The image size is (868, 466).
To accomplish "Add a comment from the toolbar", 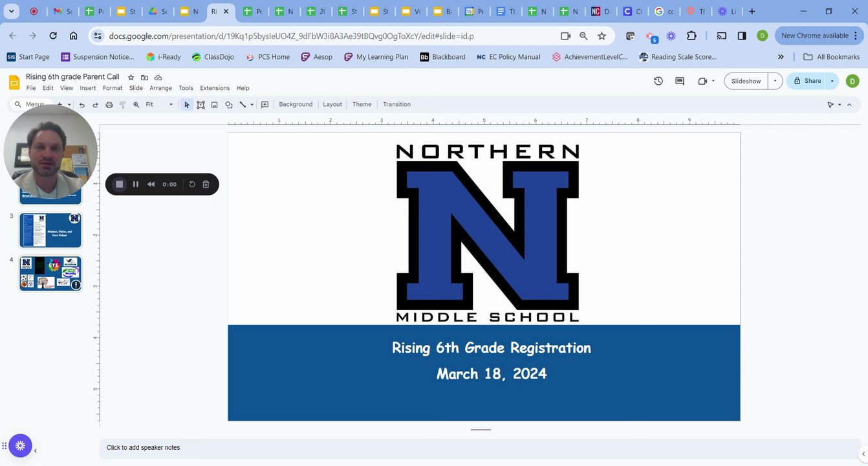I will pos(265,104).
